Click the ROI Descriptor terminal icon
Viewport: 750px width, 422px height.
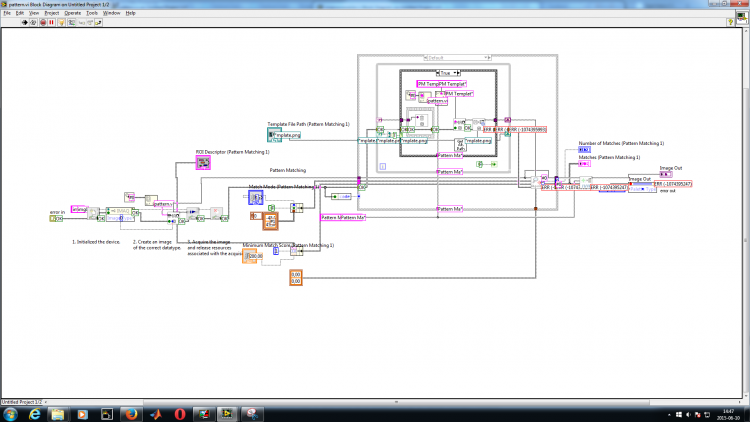pyautogui.click(x=203, y=163)
